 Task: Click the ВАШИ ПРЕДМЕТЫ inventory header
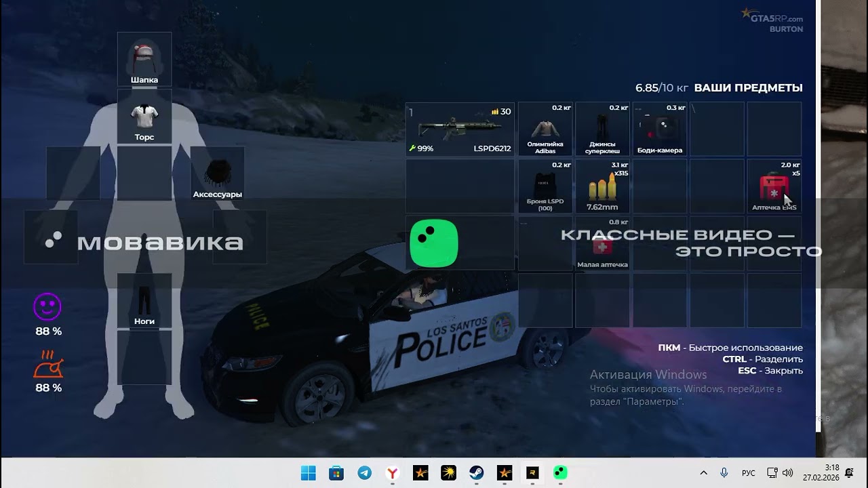(749, 87)
